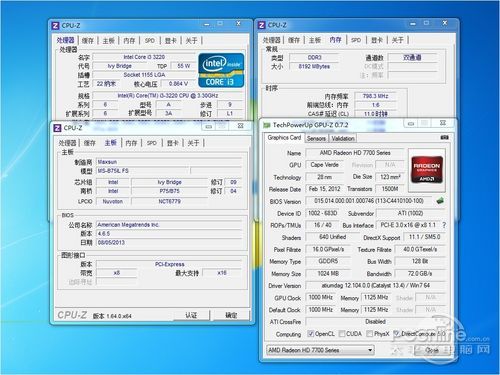Click the Close button in GPU-Z

tap(431, 350)
